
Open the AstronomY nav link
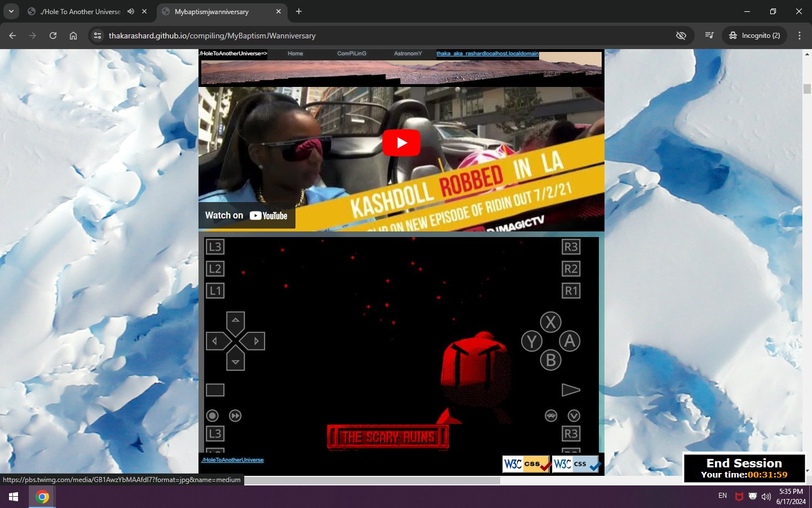408,54
